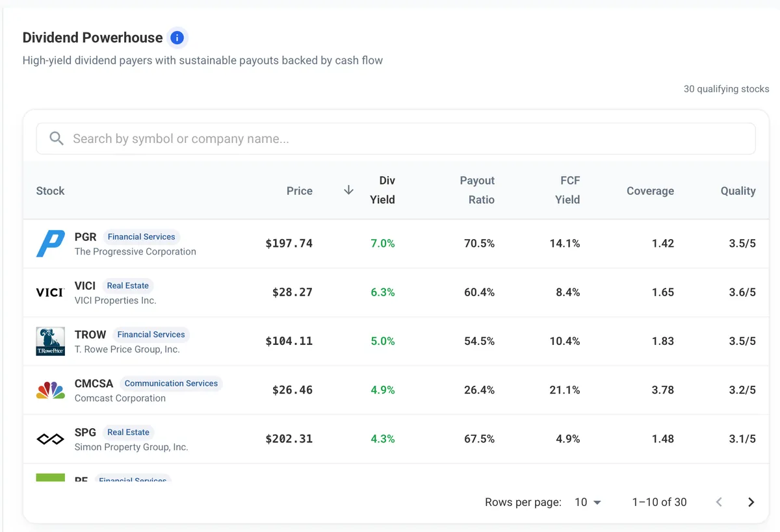Click the info icon beside Dividend Powerhouse
This screenshot has width=780, height=532.
click(177, 38)
